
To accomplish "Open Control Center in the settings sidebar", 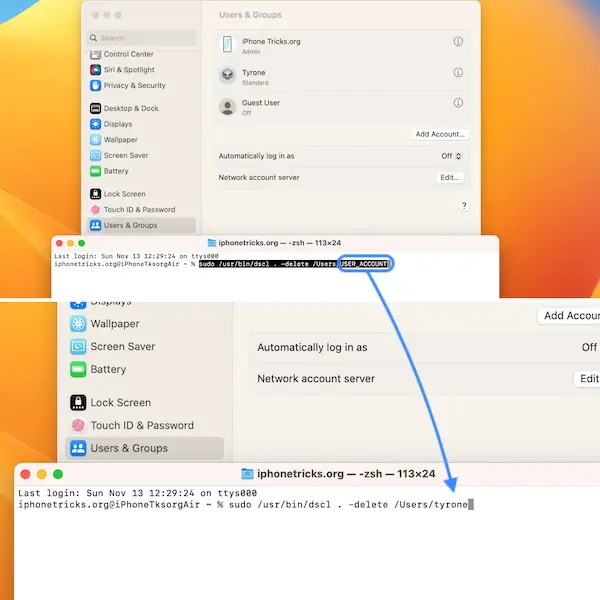I will point(128,54).
